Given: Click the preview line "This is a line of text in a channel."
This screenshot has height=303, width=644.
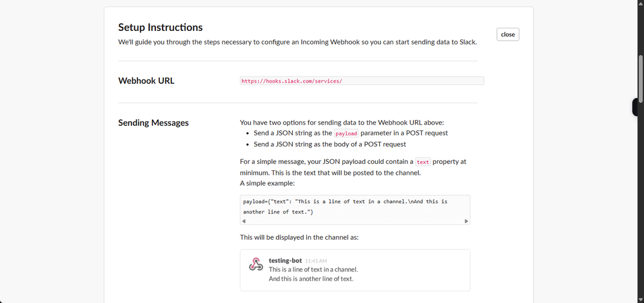Looking at the screenshot, I should tap(313, 269).
